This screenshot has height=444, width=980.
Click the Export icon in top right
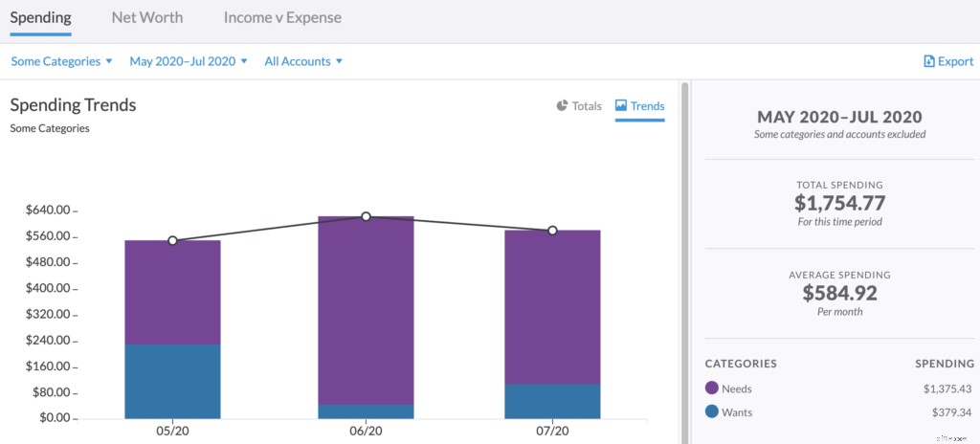tap(929, 61)
